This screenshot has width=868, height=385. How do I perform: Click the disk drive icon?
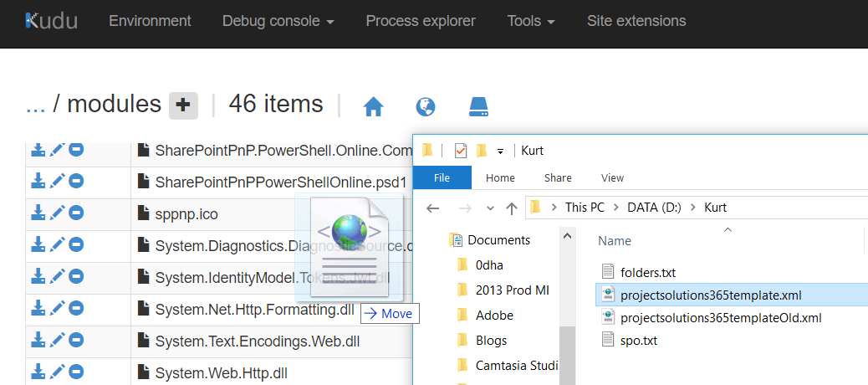pyautogui.click(x=478, y=106)
